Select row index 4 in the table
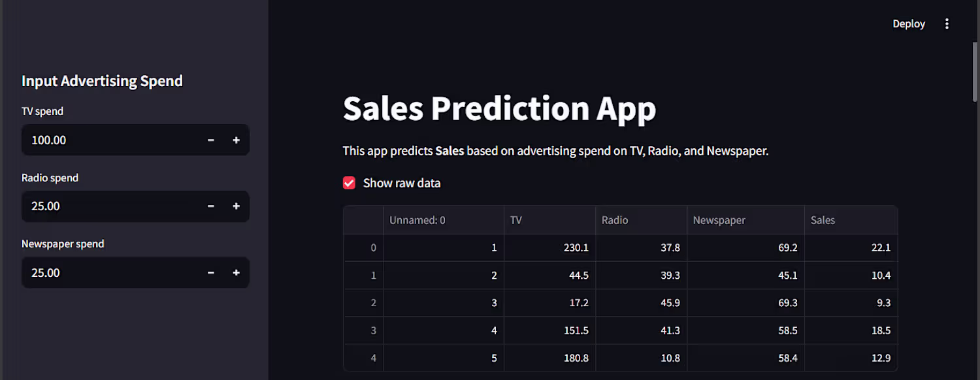Viewport: 980px width, 380px height. click(x=363, y=358)
